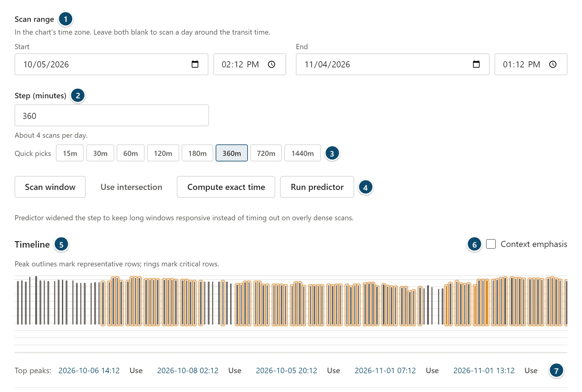This screenshot has height=392, width=582.
Task: Focus the End time field 01:12 PM
Action: click(531, 64)
